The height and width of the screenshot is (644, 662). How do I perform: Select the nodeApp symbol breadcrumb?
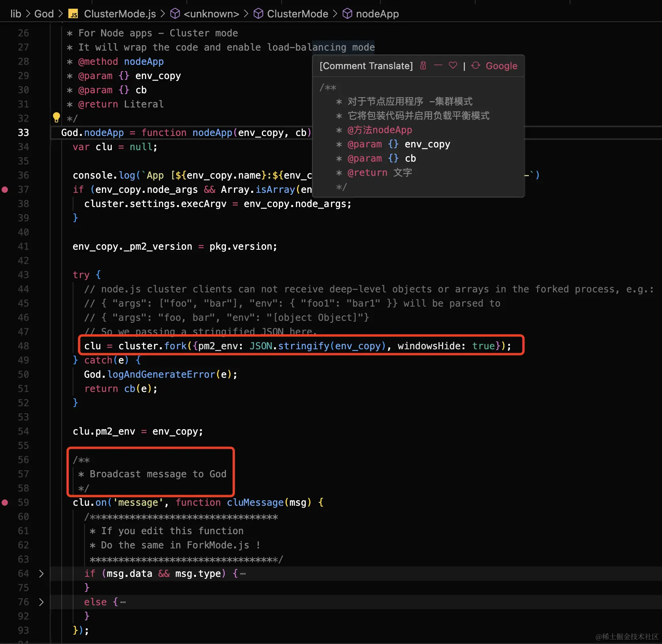click(x=377, y=14)
